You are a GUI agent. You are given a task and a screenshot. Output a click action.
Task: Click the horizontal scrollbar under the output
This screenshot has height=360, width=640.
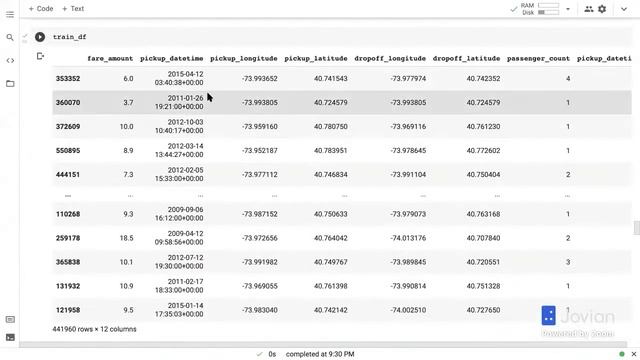tap(322, 345)
